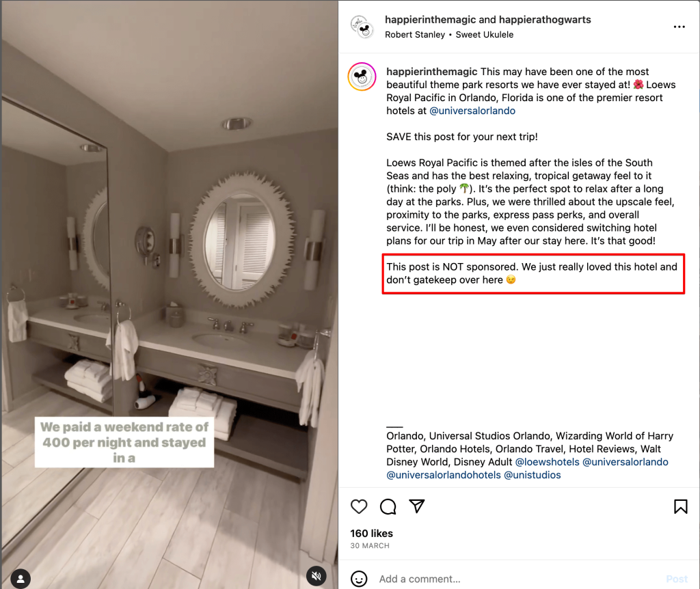Show tagged people icon on video
Image resolution: width=700 pixels, height=589 pixels.
[21, 579]
